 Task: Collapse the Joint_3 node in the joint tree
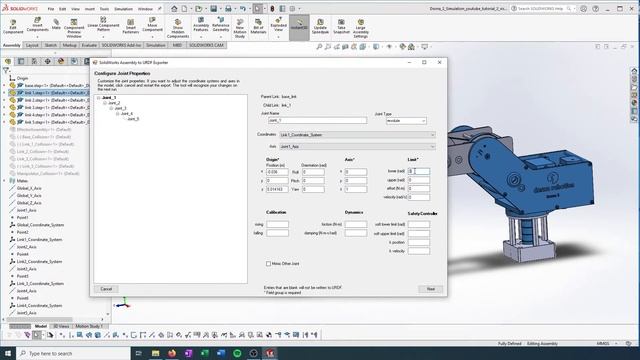(111, 109)
